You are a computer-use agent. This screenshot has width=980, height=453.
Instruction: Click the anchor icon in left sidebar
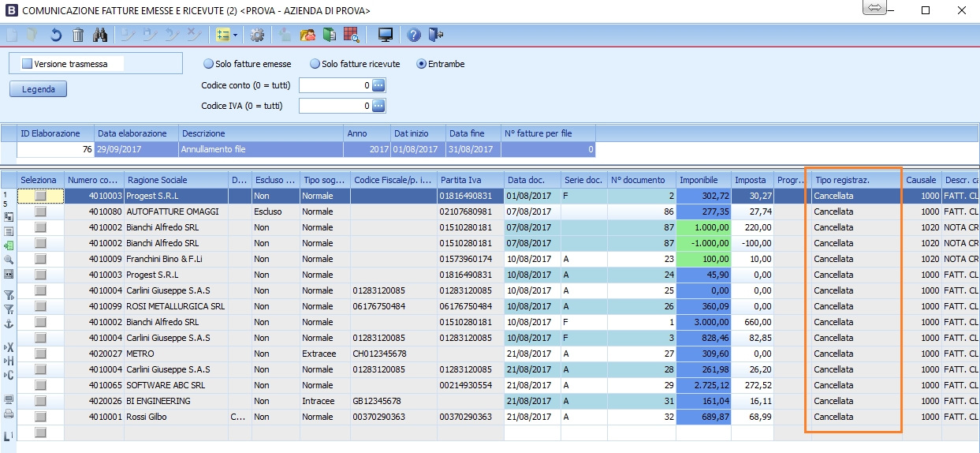9,324
